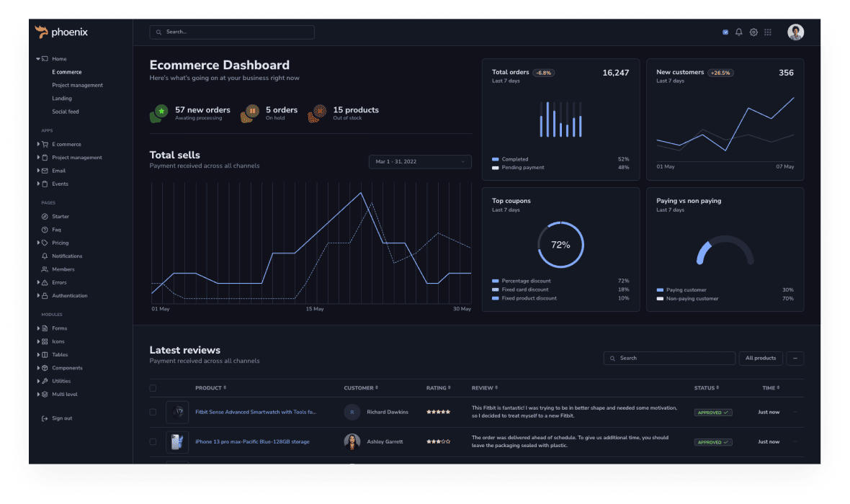Click the Phoenix logo icon

coord(42,32)
